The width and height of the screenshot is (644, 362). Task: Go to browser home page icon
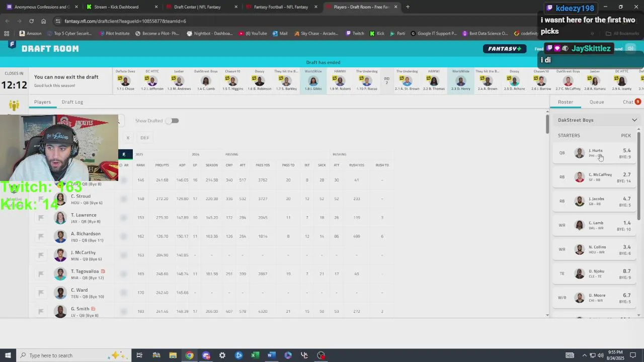(44, 21)
